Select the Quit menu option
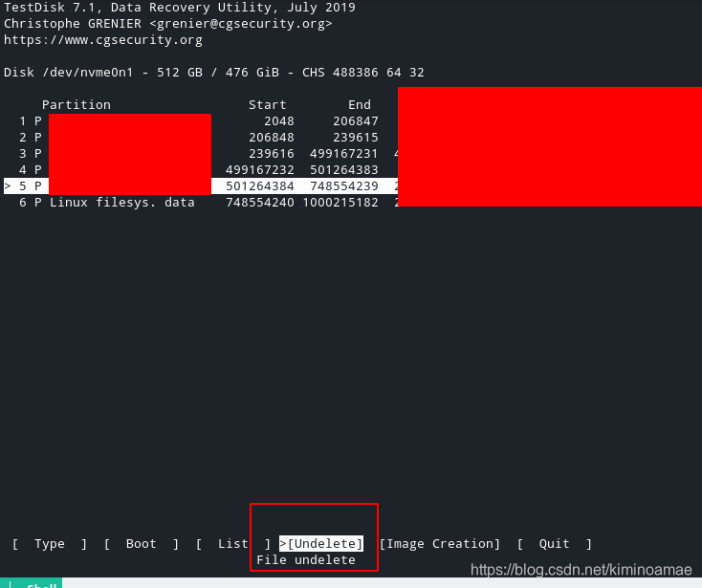This screenshot has width=702, height=588. click(x=555, y=544)
